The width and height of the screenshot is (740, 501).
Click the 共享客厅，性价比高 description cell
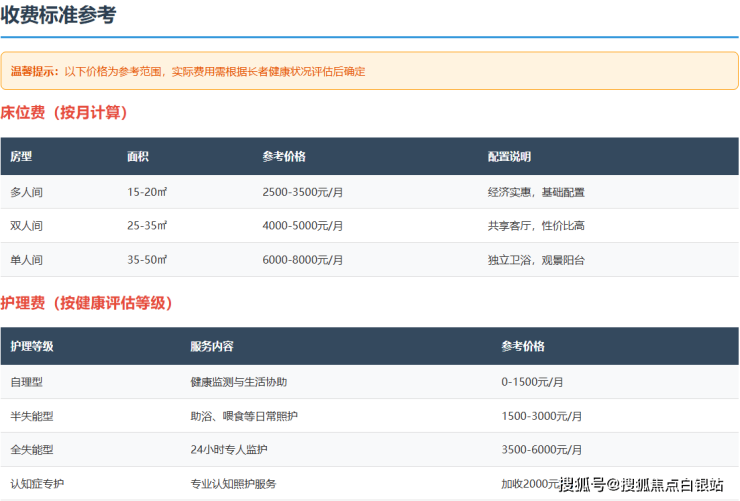point(536,226)
